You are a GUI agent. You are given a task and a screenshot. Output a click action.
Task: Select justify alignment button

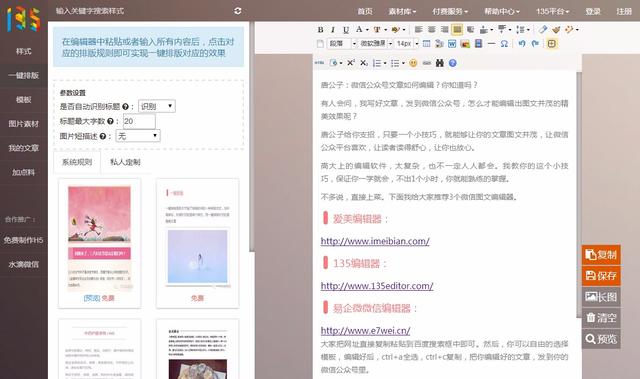[457, 29]
